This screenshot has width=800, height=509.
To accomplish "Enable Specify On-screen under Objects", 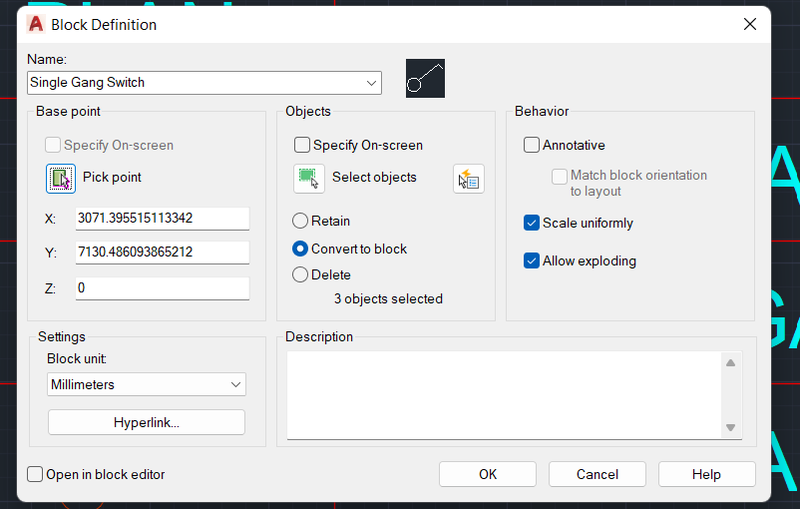I will coord(302,145).
